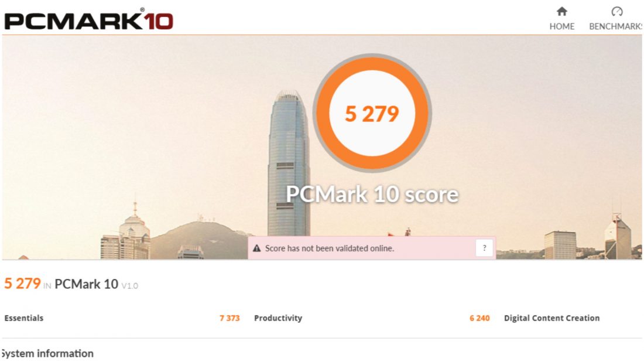The height and width of the screenshot is (361, 644).
Task: Select the HOME menu label
Action: point(561,26)
